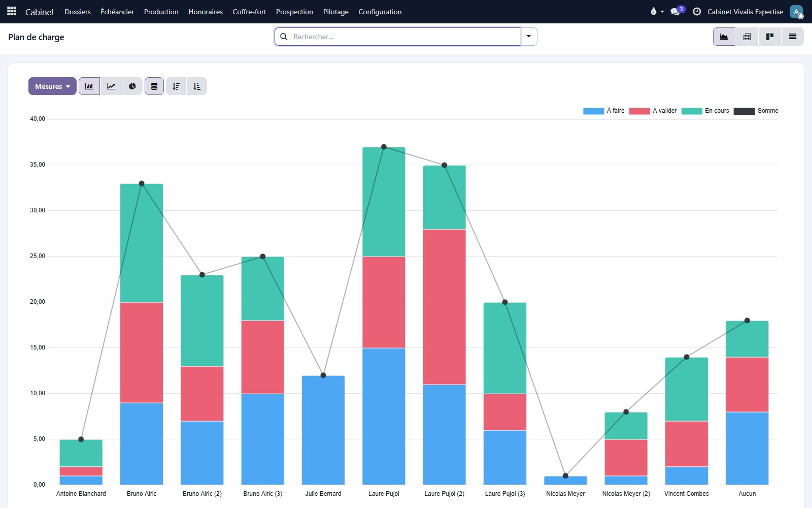Click the green segment of Bruno Alric bar
This screenshot has width=812, height=508.
(x=142, y=243)
